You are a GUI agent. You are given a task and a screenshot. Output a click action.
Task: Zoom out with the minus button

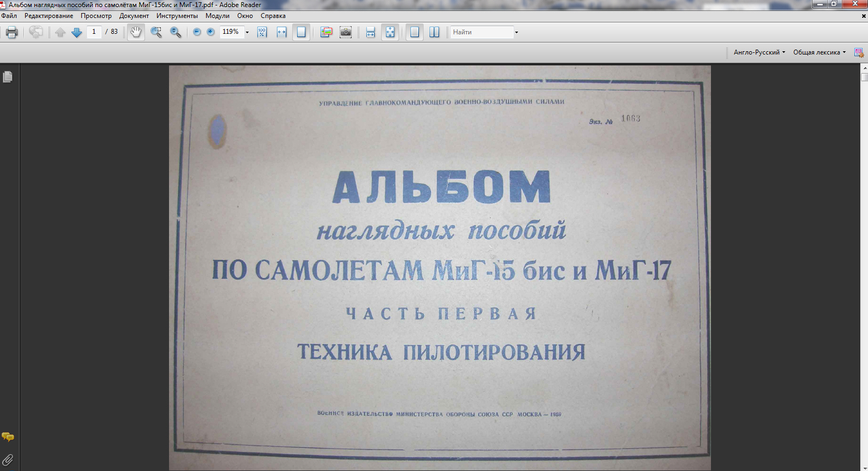coord(197,32)
